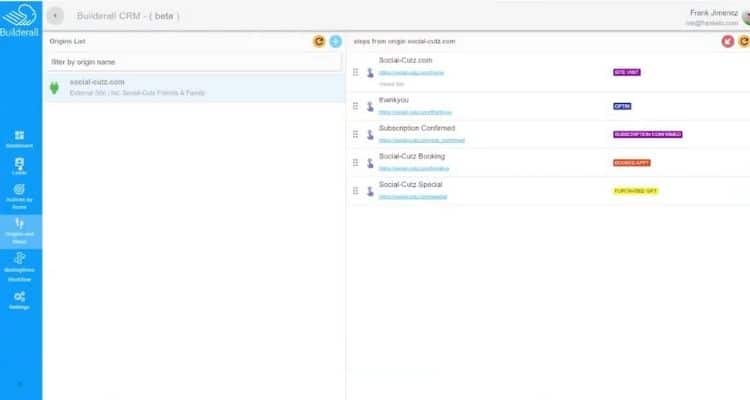Click the 'Social-Cutz Booking' step title
This screenshot has width=750, height=400.
[x=412, y=156]
